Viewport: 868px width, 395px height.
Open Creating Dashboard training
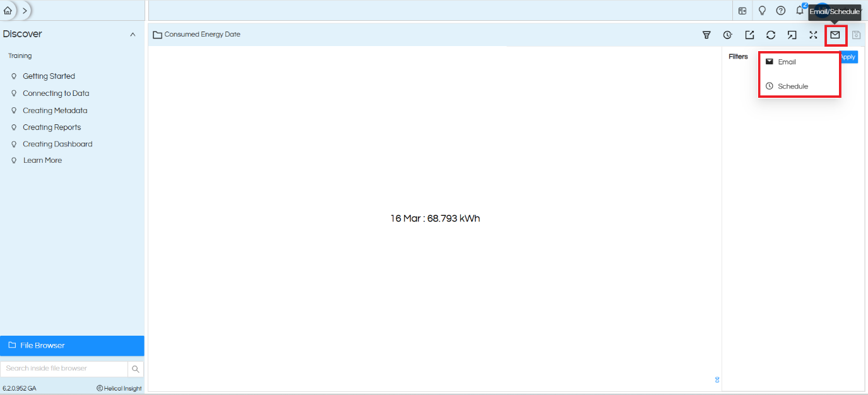(x=57, y=144)
